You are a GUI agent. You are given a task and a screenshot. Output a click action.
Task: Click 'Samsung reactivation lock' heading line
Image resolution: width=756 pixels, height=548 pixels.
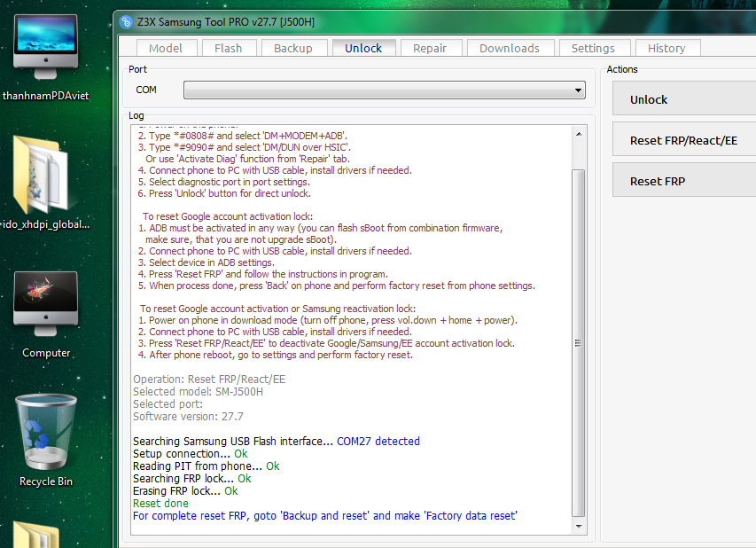click(277, 309)
